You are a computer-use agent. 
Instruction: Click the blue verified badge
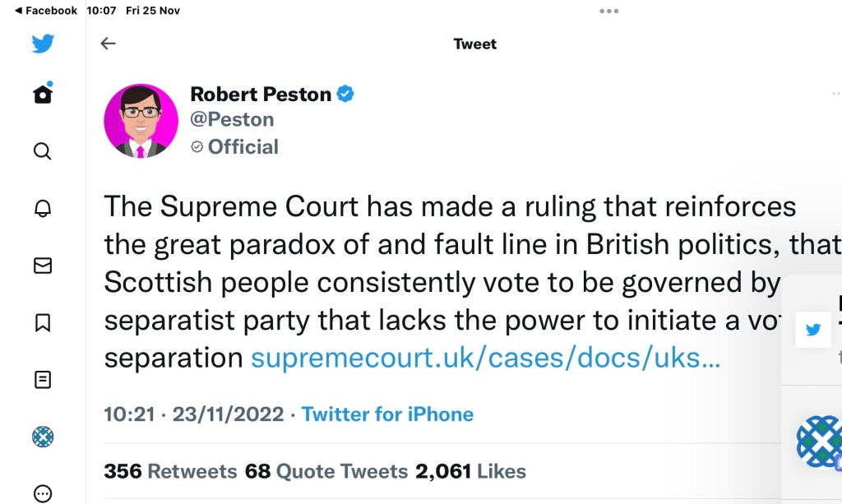coord(345,94)
